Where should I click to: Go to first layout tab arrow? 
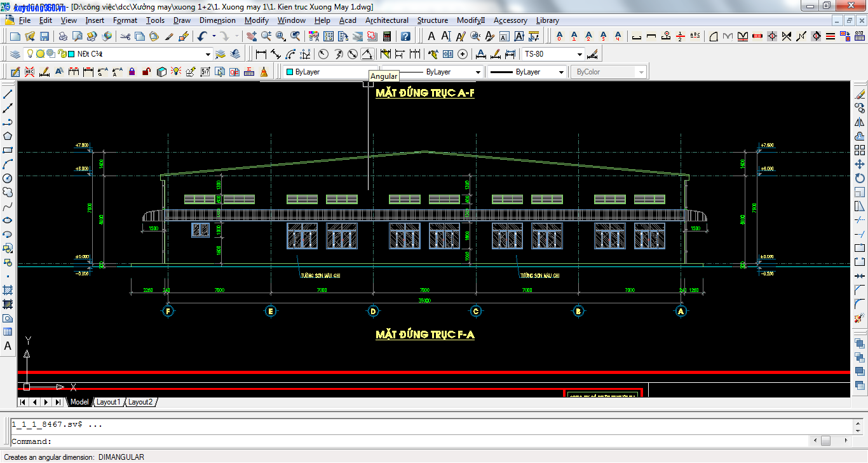[x=24, y=402]
